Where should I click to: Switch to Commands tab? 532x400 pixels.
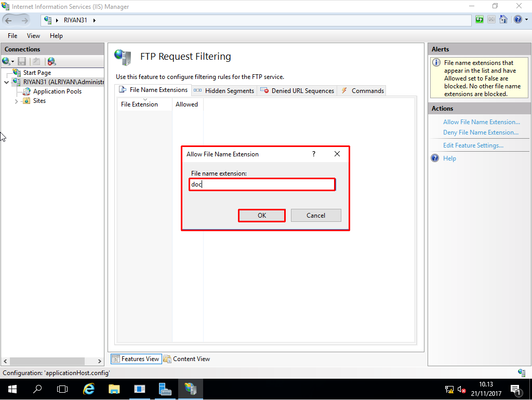click(x=362, y=90)
